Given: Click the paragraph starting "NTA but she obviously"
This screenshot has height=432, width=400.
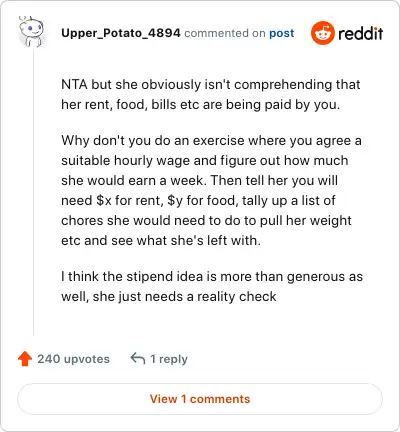Looking at the screenshot, I should [211, 94].
